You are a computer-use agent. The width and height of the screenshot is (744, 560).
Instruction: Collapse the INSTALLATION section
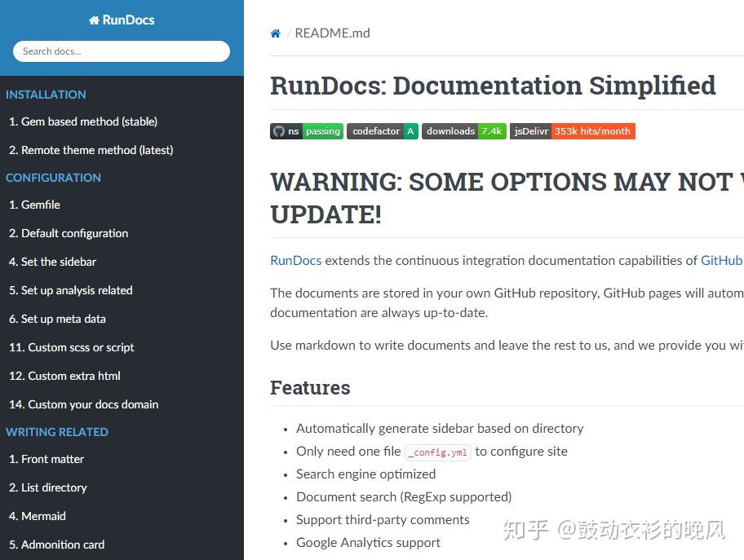46,95
